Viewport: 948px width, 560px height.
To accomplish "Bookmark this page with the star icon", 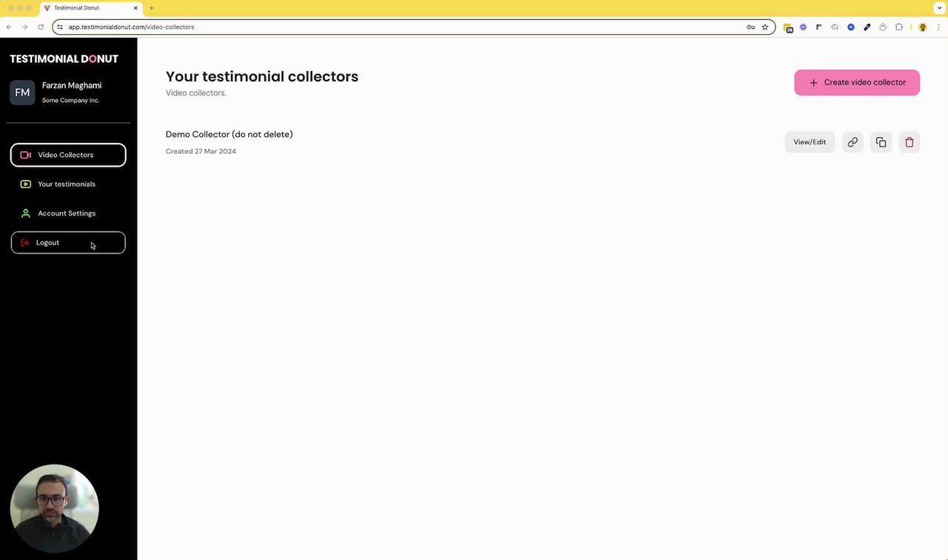I will coord(765,27).
